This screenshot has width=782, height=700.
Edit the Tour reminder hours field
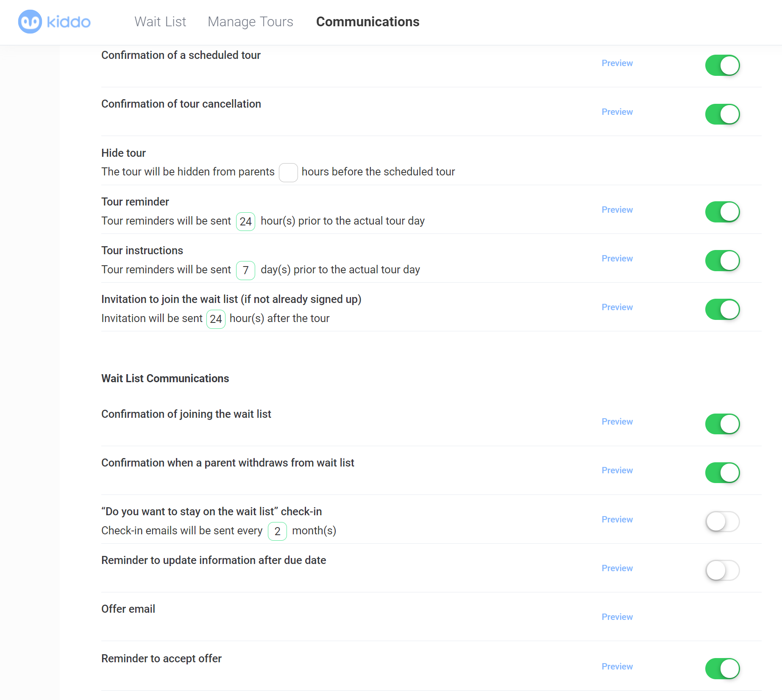tap(245, 222)
